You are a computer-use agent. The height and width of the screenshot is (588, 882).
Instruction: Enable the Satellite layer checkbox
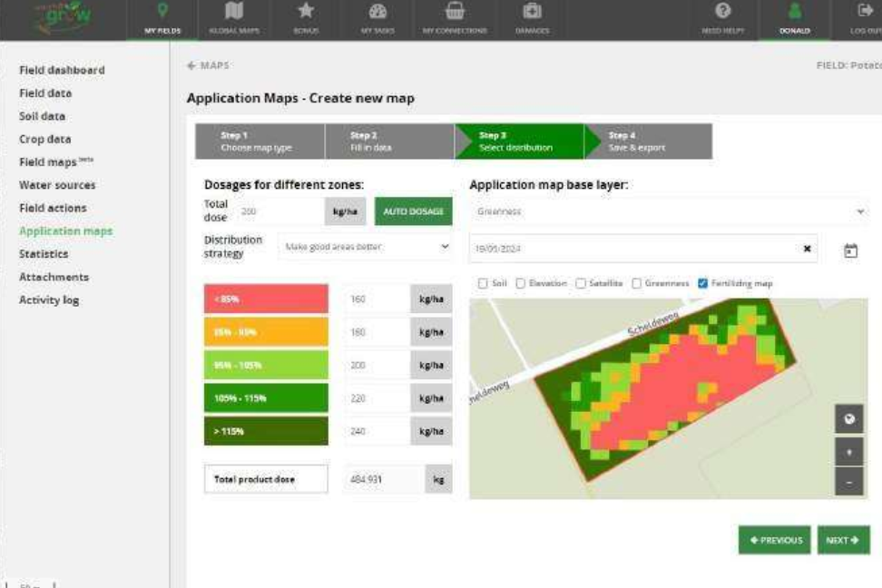pos(582,283)
